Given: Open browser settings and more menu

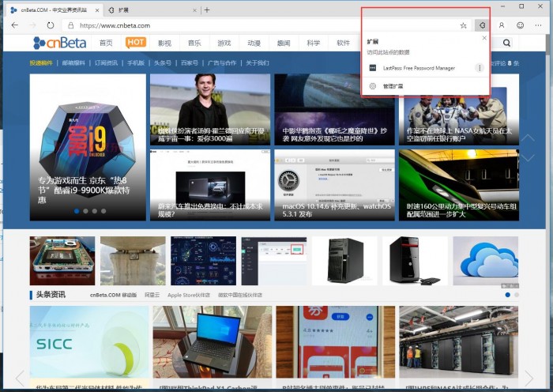Looking at the screenshot, I should (x=538, y=25).
